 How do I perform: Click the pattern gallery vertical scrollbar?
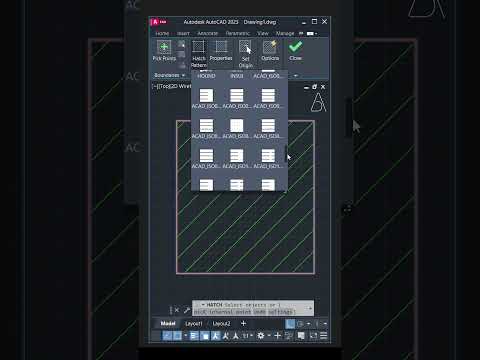click(286, 153)
